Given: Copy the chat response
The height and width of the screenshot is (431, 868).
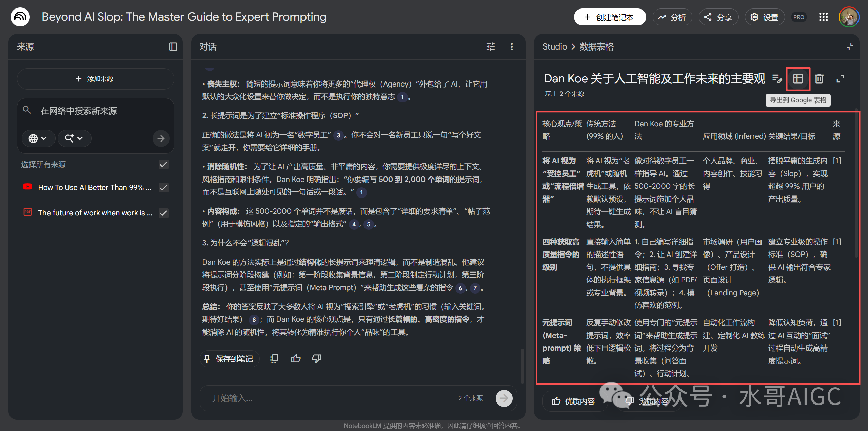Looking at the screenshot, I should click(274, 359).
